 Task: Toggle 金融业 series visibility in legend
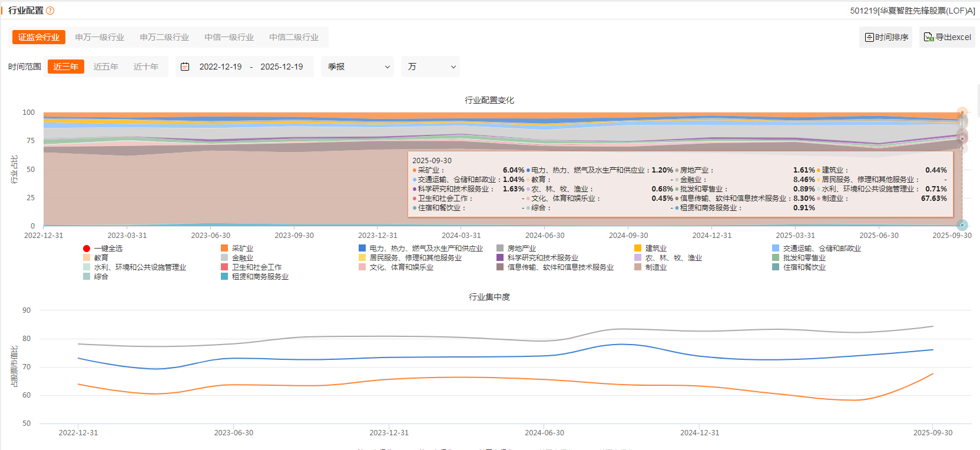tap(224, 258)
